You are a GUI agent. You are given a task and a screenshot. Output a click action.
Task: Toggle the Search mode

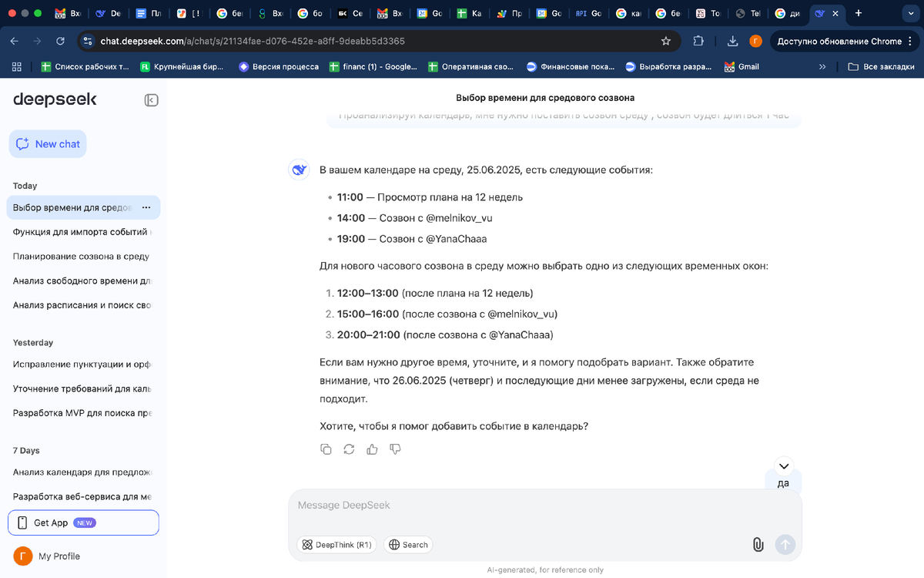pos(408,545)
